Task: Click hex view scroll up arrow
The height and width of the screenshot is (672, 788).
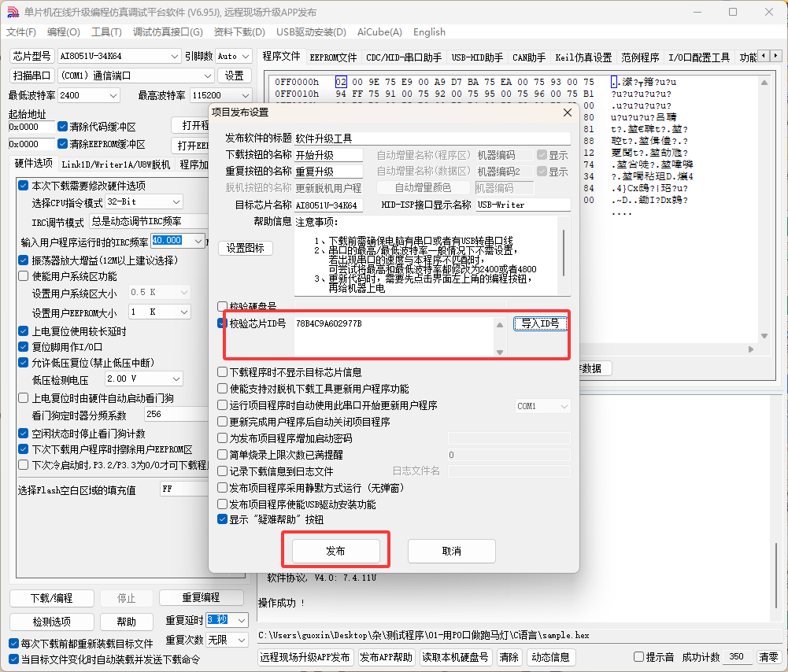Action: [764, 83]
